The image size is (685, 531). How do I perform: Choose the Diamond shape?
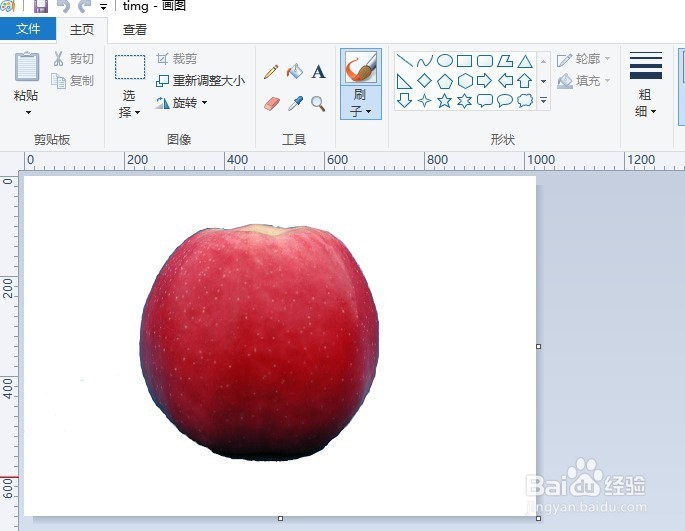tap(424, 80)
